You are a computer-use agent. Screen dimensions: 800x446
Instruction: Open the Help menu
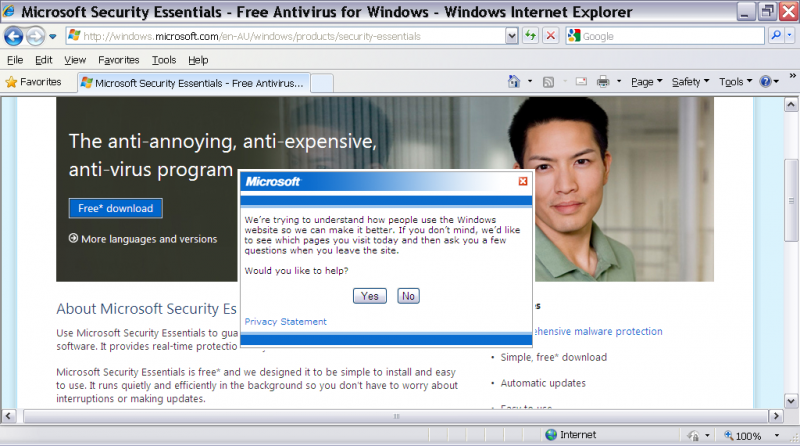point(198,60)
